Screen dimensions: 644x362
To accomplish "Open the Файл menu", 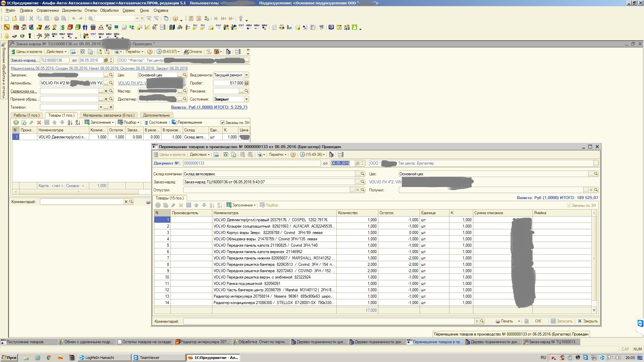I will tap(10, 10).
